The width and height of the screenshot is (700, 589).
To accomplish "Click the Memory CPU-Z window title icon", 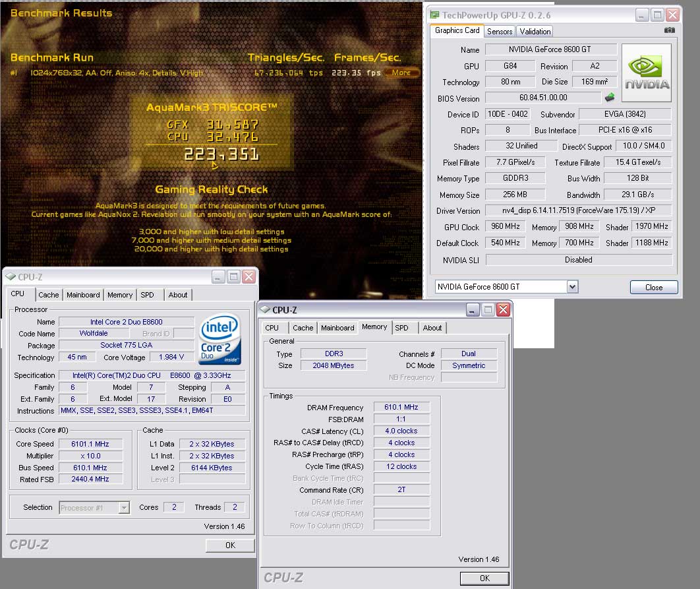I will (x=265, y=309).
